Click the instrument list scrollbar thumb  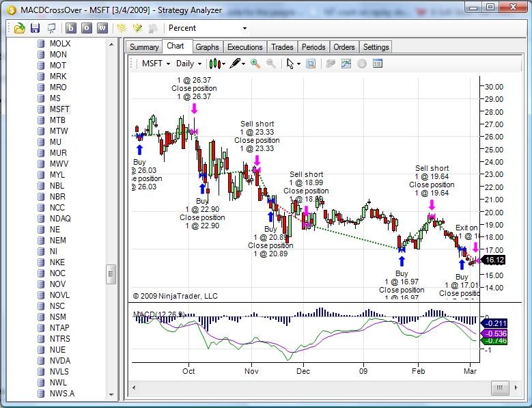point(111,274)
